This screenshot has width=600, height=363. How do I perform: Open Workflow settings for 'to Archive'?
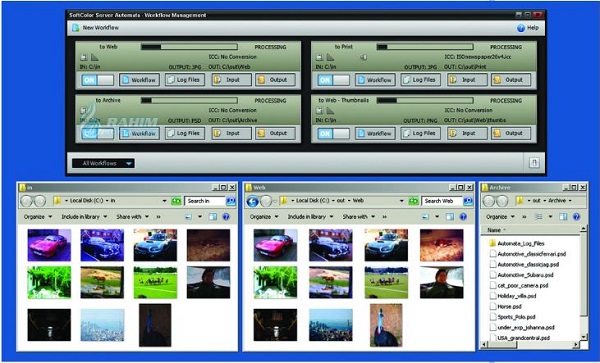139,133
